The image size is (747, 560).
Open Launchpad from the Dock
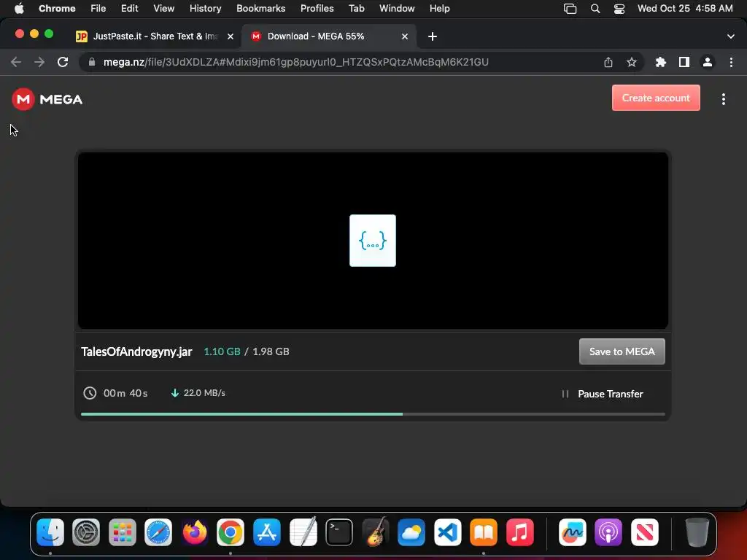(x=123, y=532)
